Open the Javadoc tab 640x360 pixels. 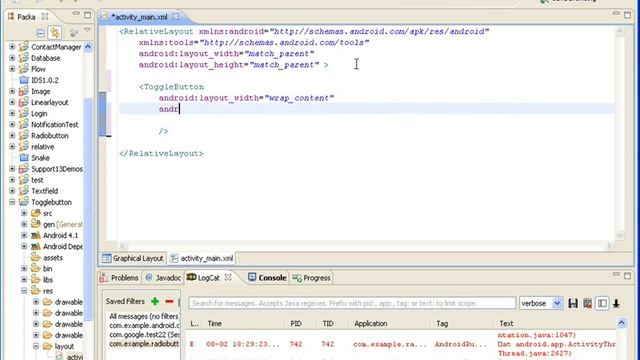[x=163, y=278]
